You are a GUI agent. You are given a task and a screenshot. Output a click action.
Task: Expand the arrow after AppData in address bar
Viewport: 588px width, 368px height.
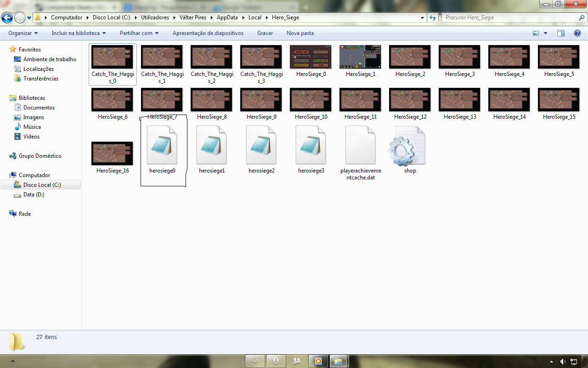243,17
